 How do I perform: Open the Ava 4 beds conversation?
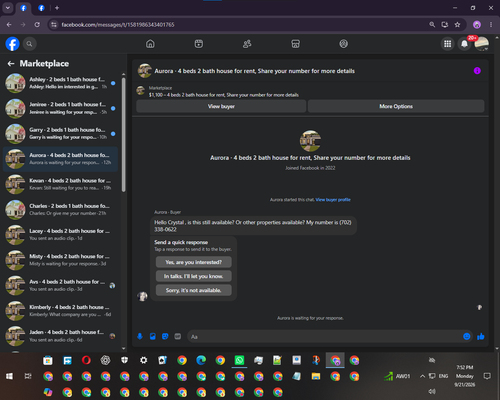(60, 285)
